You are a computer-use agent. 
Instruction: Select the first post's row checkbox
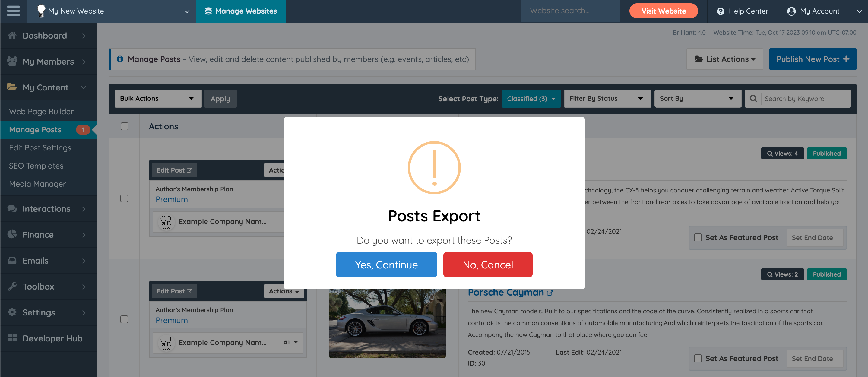point(124,198)
